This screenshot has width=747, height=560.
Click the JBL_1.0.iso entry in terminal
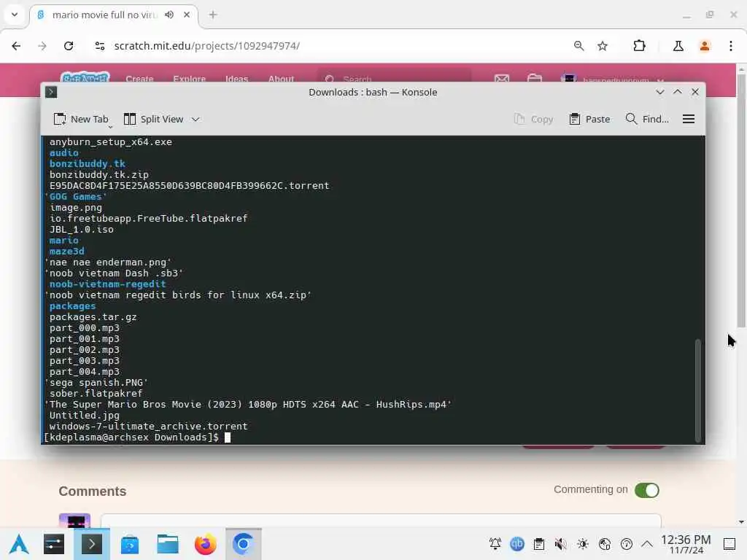tap(82, 229)
